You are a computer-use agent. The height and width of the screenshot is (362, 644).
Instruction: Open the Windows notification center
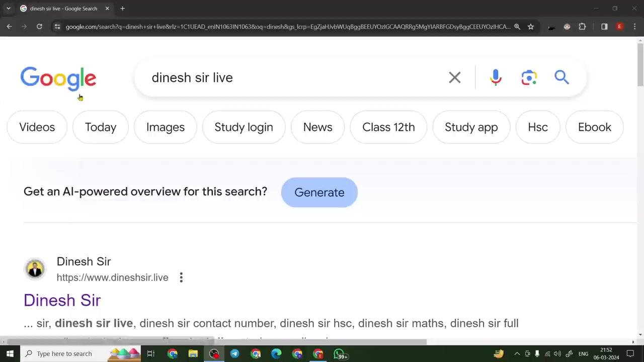(x=630, y=354)
